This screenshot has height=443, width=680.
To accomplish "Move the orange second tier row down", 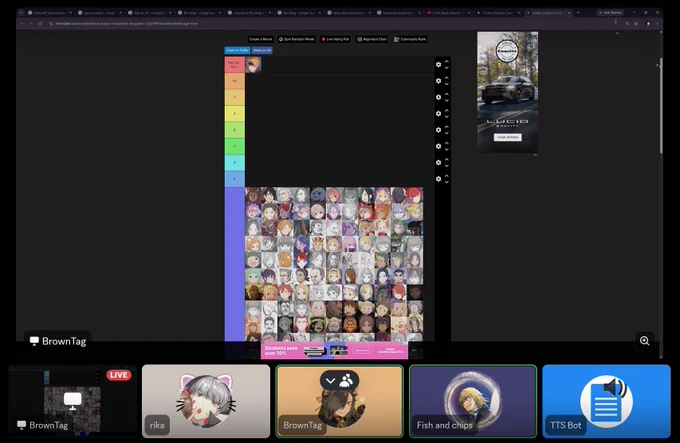I will coord(447,84).
